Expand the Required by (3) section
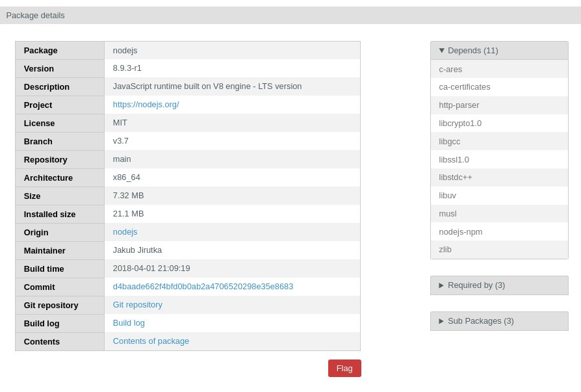 coord(472,285)
